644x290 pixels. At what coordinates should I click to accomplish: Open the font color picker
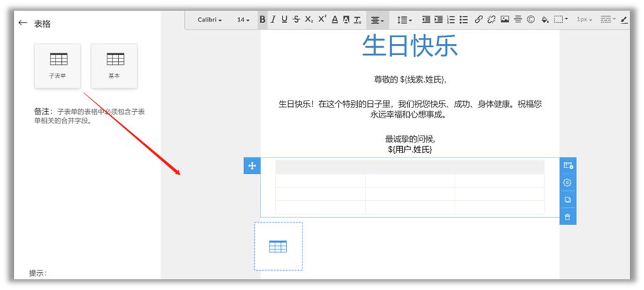(334, 20)
